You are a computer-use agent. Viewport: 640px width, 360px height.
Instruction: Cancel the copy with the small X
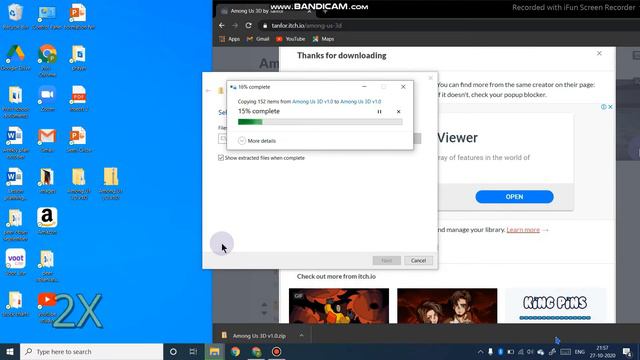click(x=398, y=111)
